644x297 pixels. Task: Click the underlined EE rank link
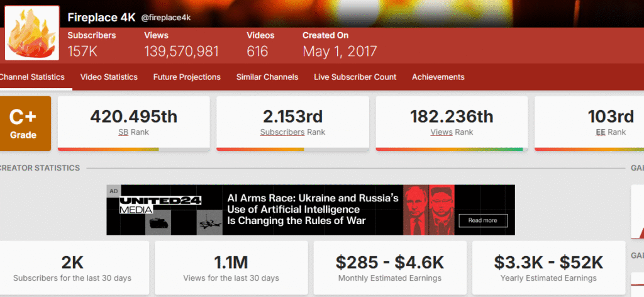pyautogui.click(x=600, y=132)
